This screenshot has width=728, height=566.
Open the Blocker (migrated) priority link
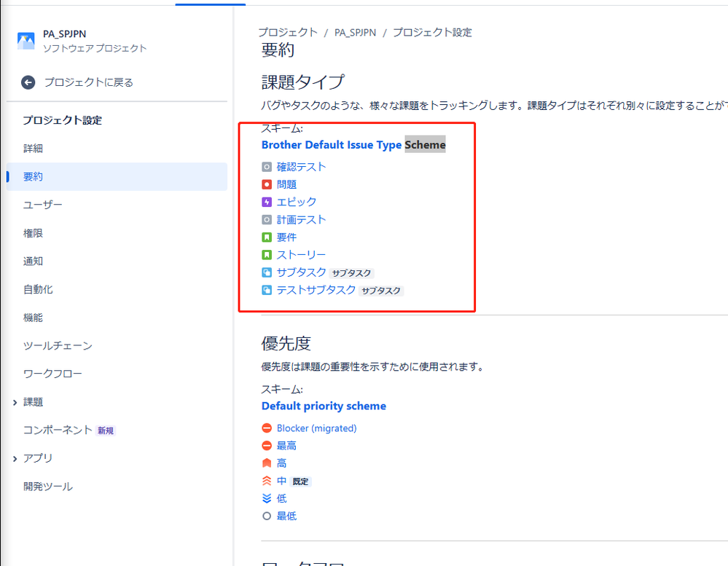tap(316, 428)
